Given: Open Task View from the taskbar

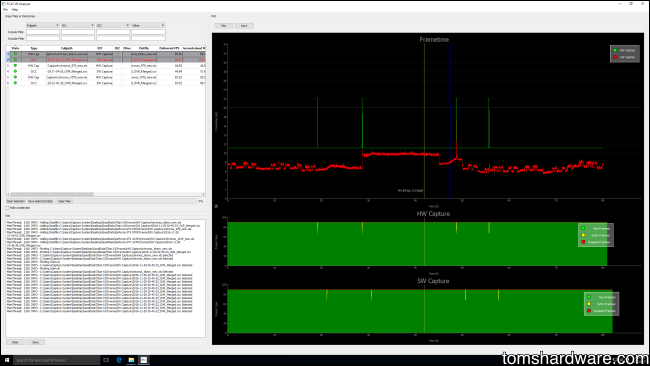Looking at the screenshot, I should tap(106, 360).
